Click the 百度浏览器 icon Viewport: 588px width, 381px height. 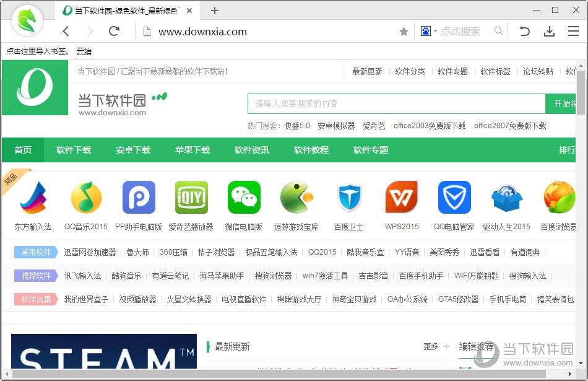pos(560,198)
